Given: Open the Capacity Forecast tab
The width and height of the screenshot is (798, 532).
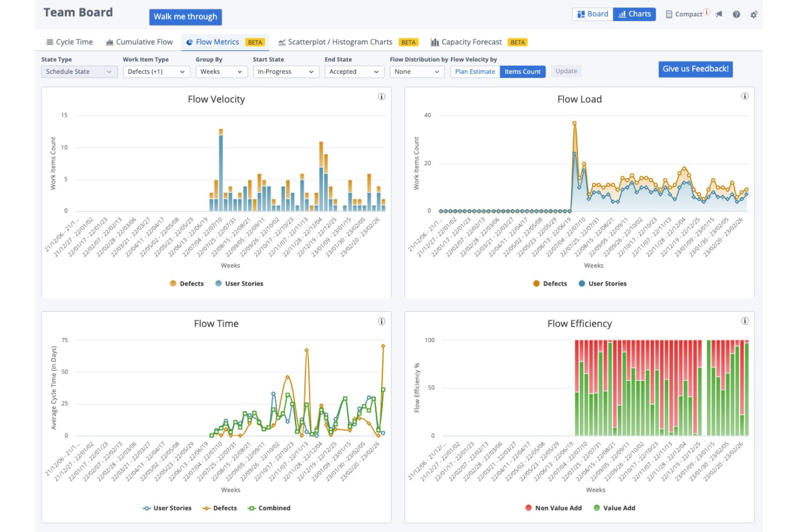Looking at the screenshot, I should tap(479, 42).
